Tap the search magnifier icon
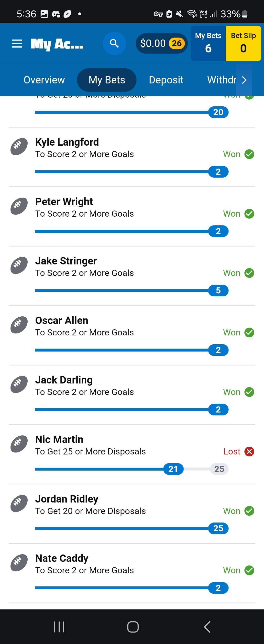This screenshot has height=644, width=264. tap(114, 43)
